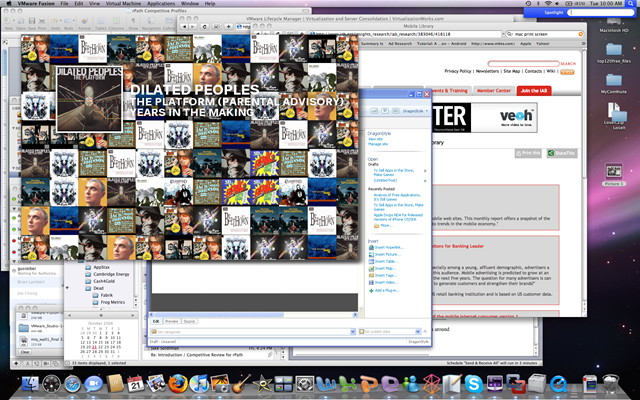The height and width of the screenshot is (400, 640).
Task: Open Microsoft Excel icon in Dock
Action: point(347,384)
